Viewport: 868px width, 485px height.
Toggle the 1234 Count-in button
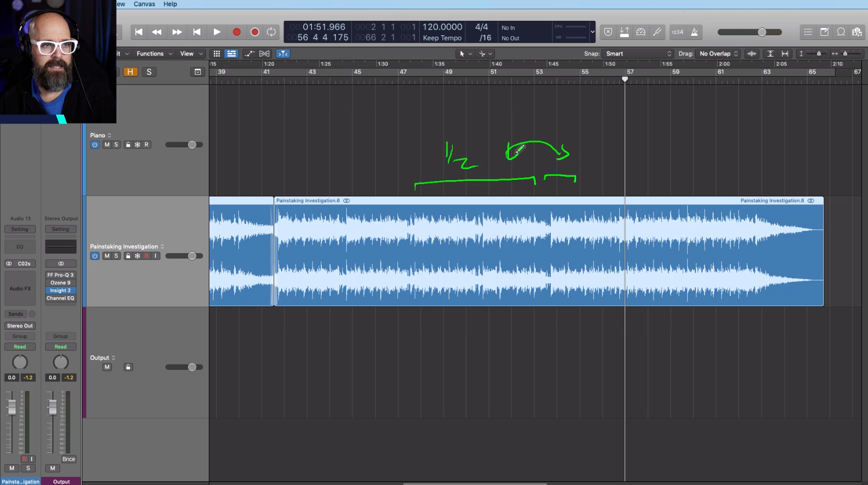(677, 32)
